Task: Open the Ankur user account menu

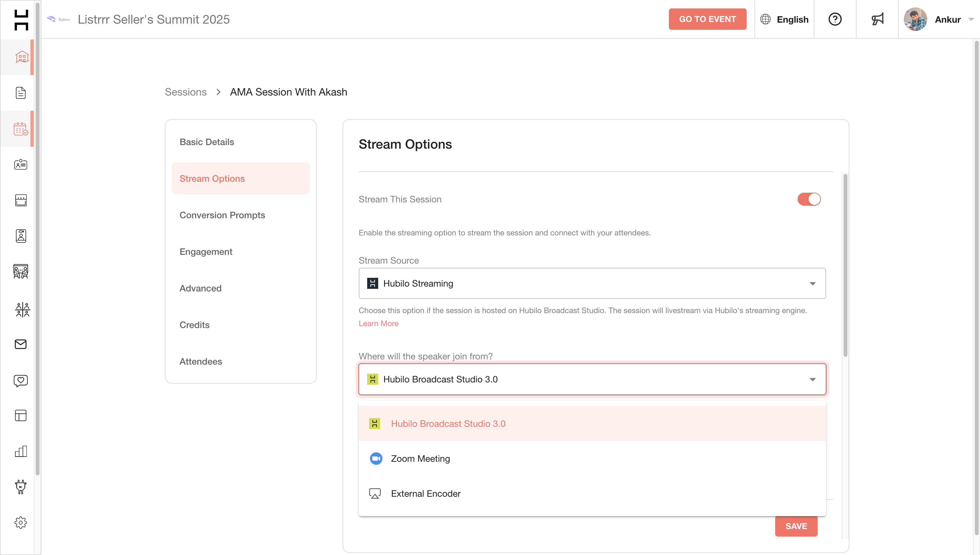Action: point(947,19)
